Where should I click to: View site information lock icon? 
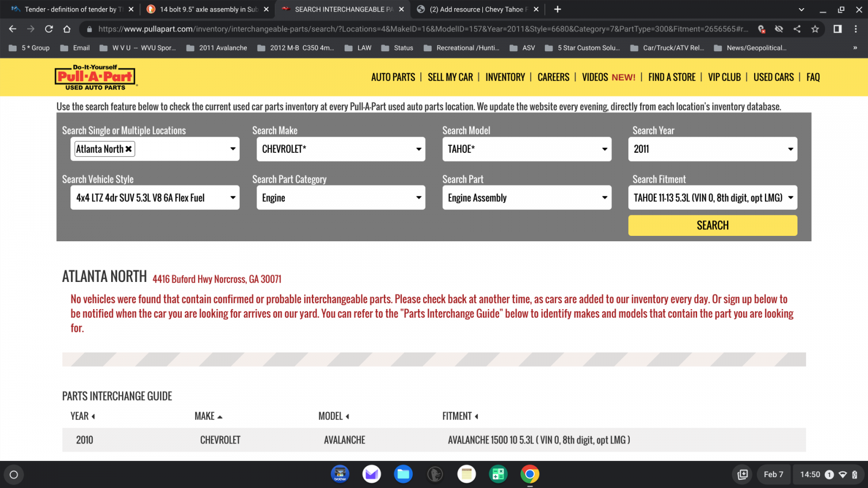89,29
